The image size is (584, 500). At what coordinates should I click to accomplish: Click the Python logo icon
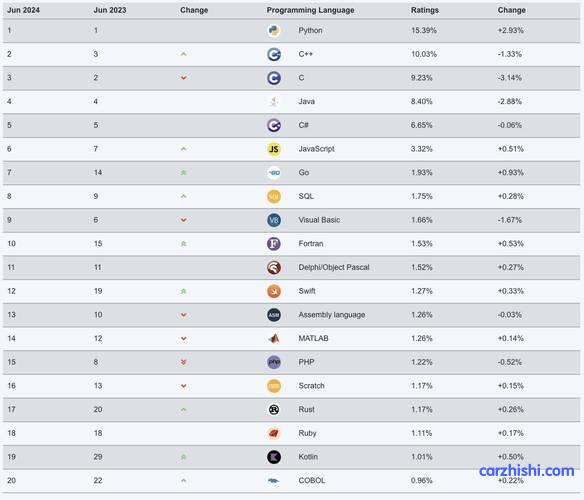(x=274, y=31)
